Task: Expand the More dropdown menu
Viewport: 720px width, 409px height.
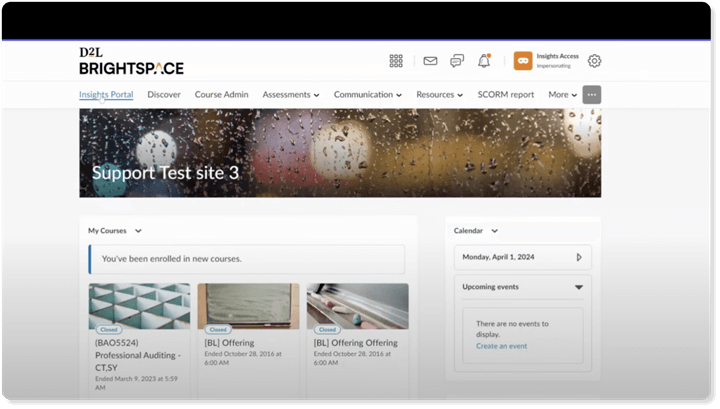Action: pyautogui.click(x=562, y=95)
